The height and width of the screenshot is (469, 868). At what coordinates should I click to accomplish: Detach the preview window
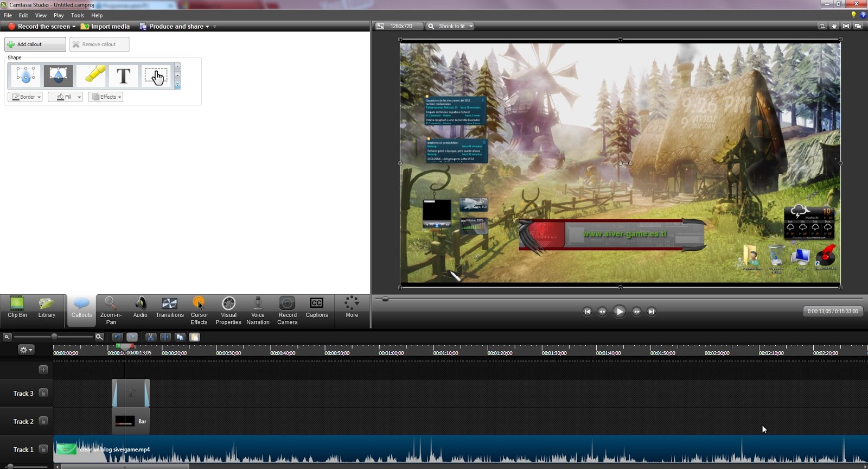coord(858,26)
